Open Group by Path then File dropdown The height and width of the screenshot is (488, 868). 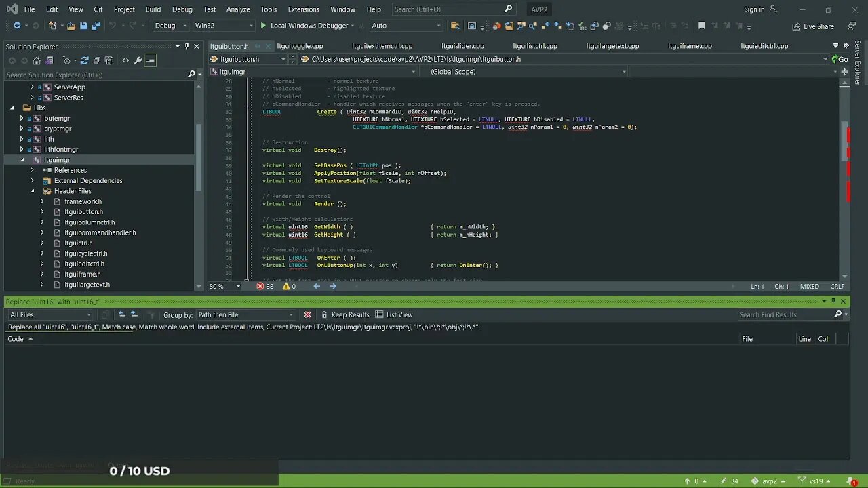tap(245, 314)
